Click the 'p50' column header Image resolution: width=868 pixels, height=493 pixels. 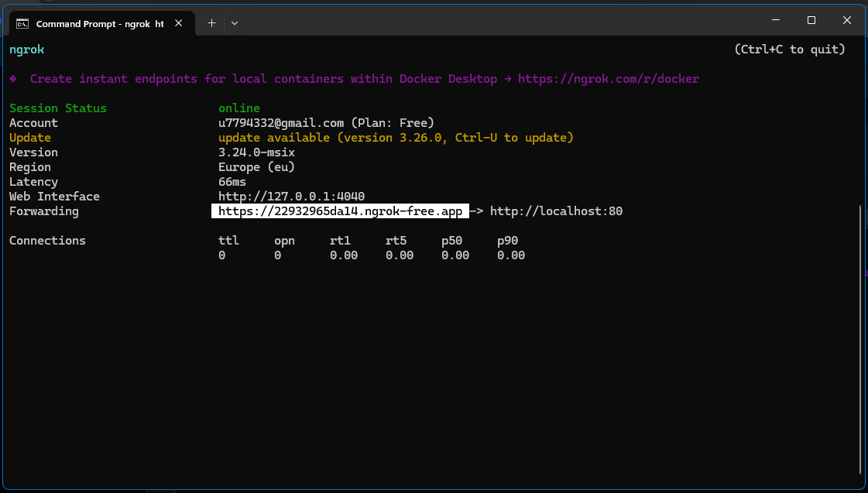click(x=451, y=241)
